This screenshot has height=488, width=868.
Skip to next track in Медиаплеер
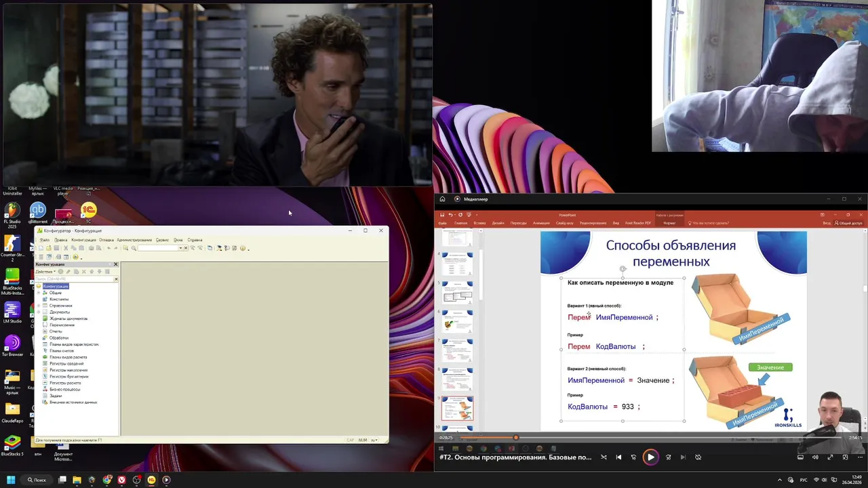[x=683, y=457]
